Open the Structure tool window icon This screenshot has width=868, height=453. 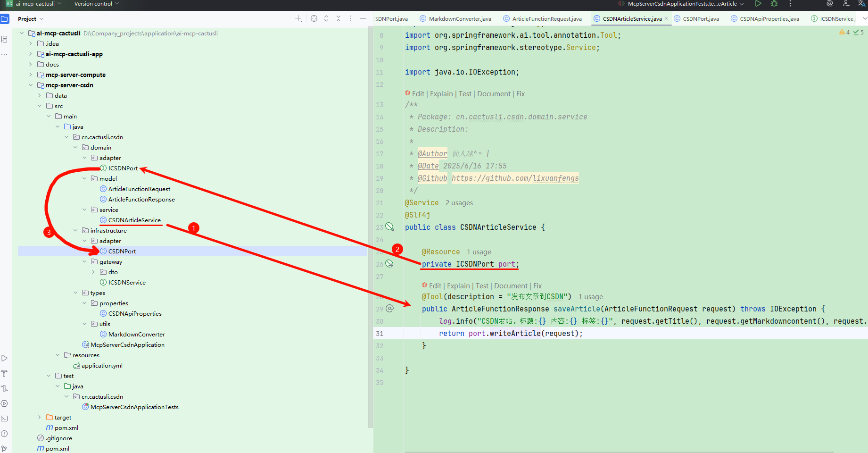5,39
